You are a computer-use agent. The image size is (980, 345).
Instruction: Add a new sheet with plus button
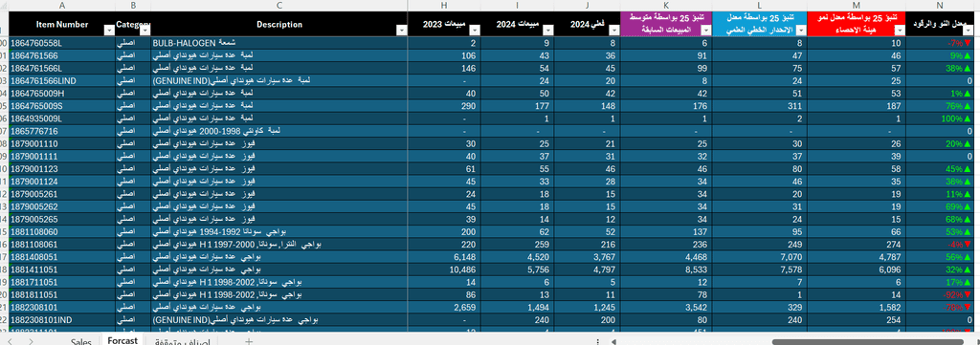(249, 340)
